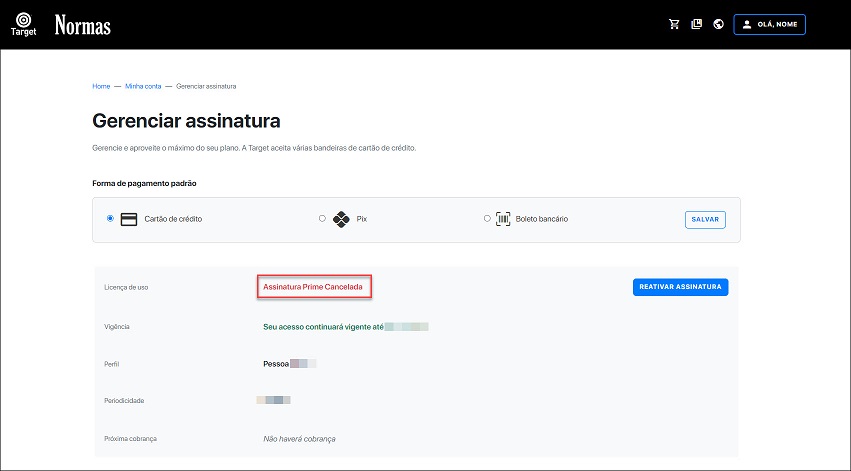Select the Pix payment radio button
The height and width of the screenshot is (471, 851).
pos(322,218)
